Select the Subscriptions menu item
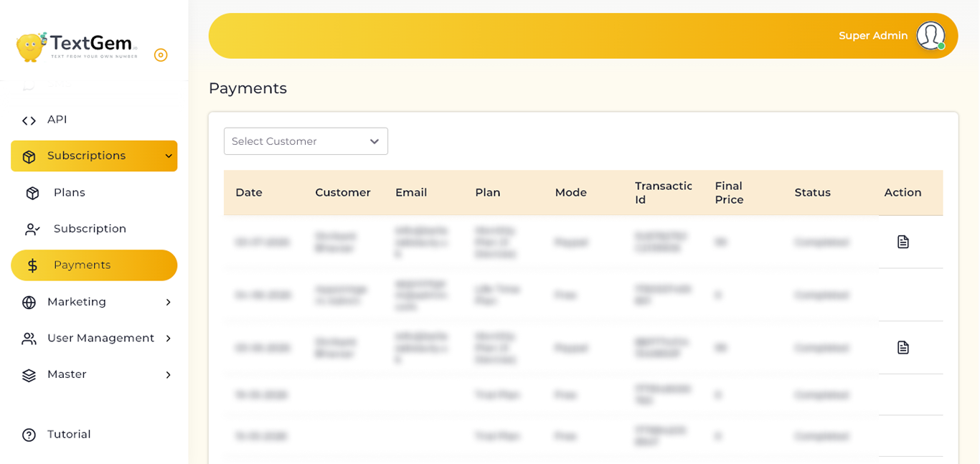 [x=94, y=156]
